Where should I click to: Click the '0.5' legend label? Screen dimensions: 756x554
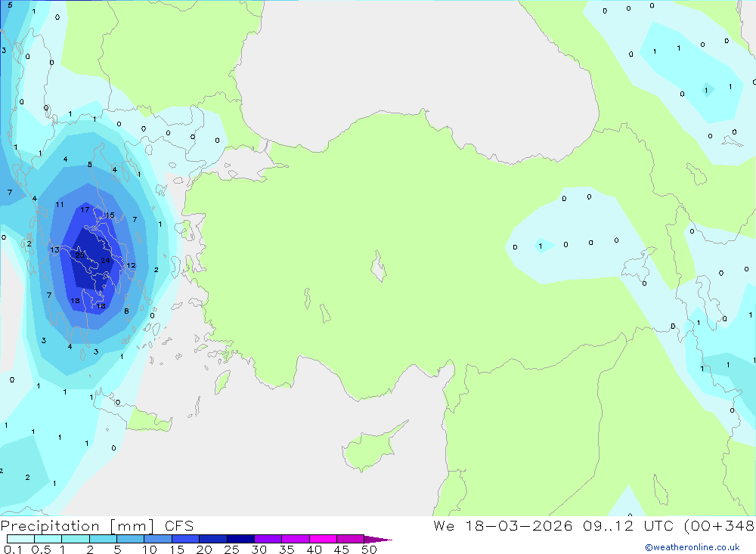coord(41,549)
